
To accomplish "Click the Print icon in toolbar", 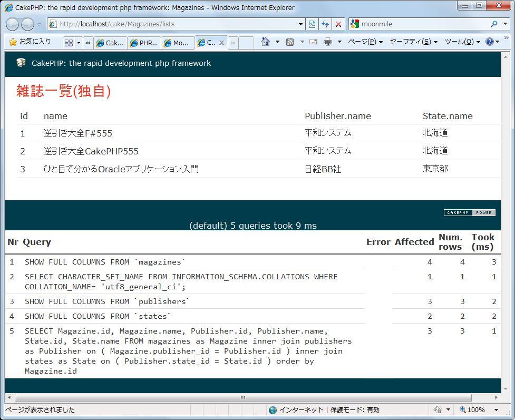I will (x=327, y=42).
